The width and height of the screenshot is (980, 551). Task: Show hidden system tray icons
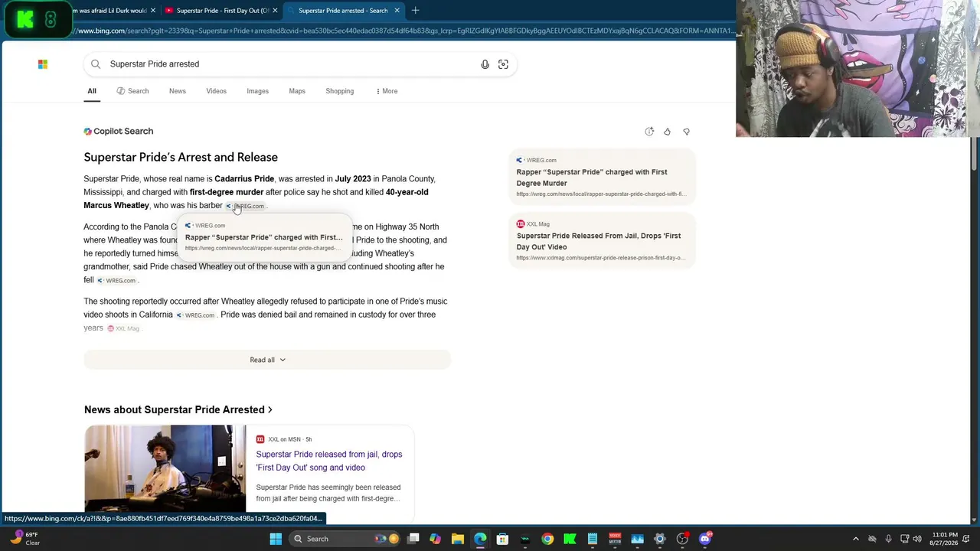[856, 539]
